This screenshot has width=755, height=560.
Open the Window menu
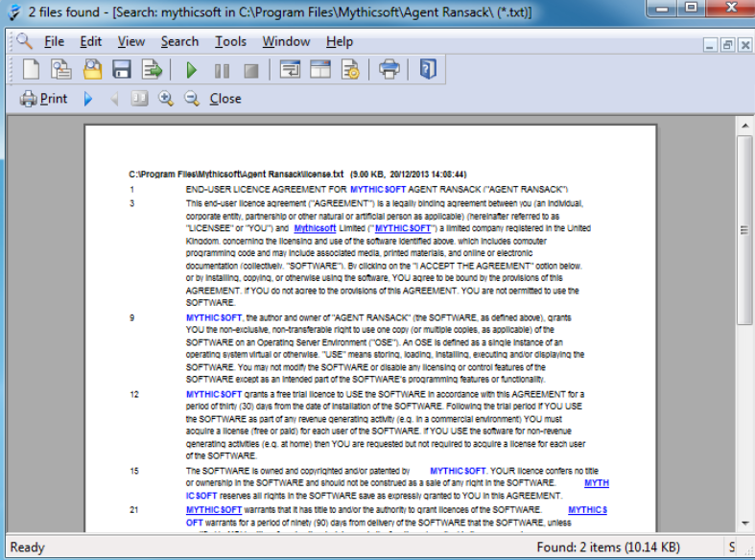[x=286, y=42]
